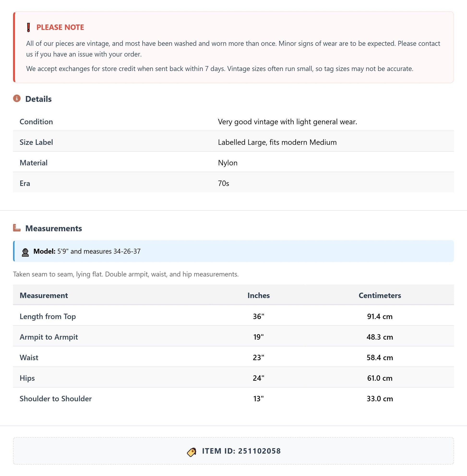This screenshot has width=467, height=476.
Task: Click the price tag icon
Action: (x=192, y=452)
